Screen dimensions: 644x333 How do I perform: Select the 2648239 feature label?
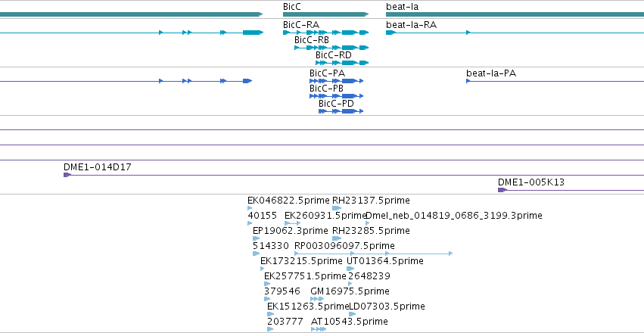click(369, 276)
